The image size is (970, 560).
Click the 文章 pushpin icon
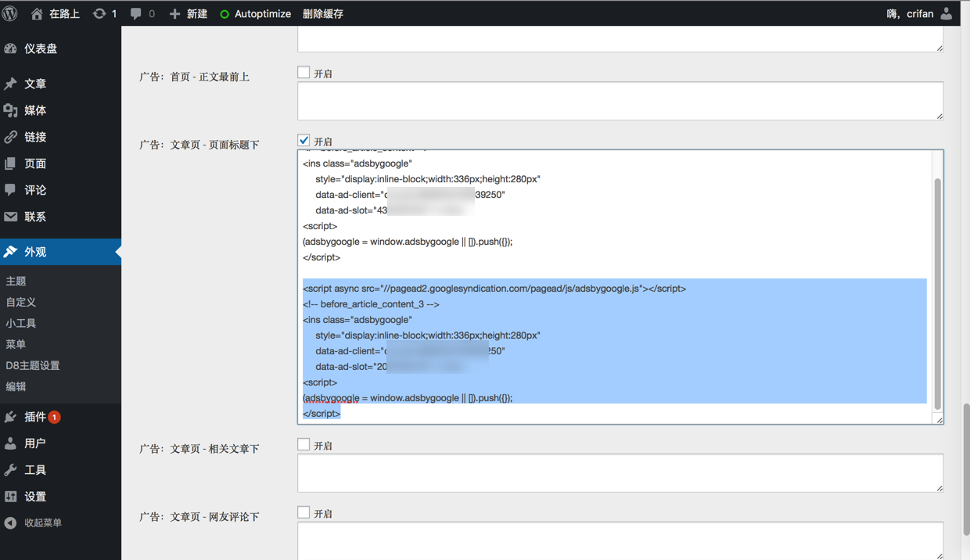(x=10, y=84)
